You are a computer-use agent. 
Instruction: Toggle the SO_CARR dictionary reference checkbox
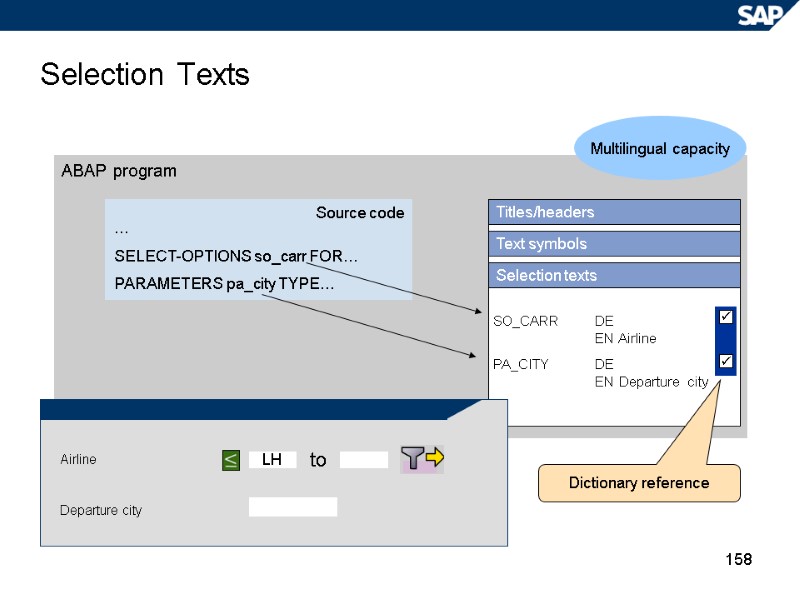pyautogui.click(x=726, y=317)
